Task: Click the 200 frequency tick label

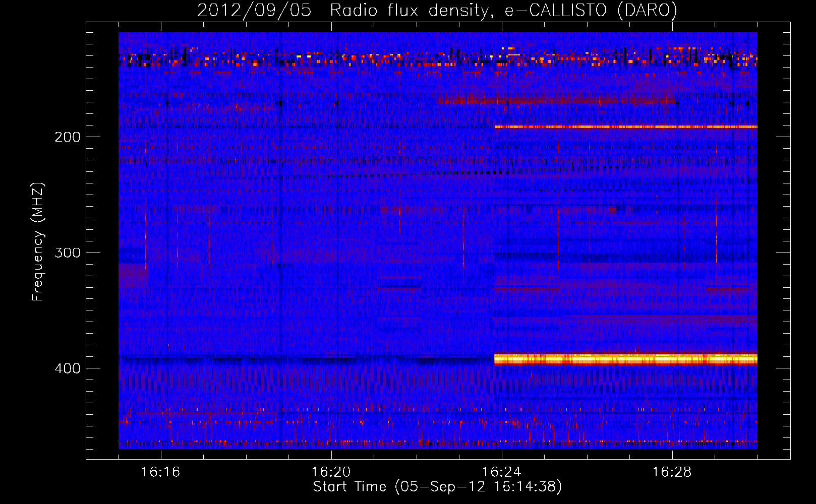Action: pyautogui.click(x=68, y=137)
